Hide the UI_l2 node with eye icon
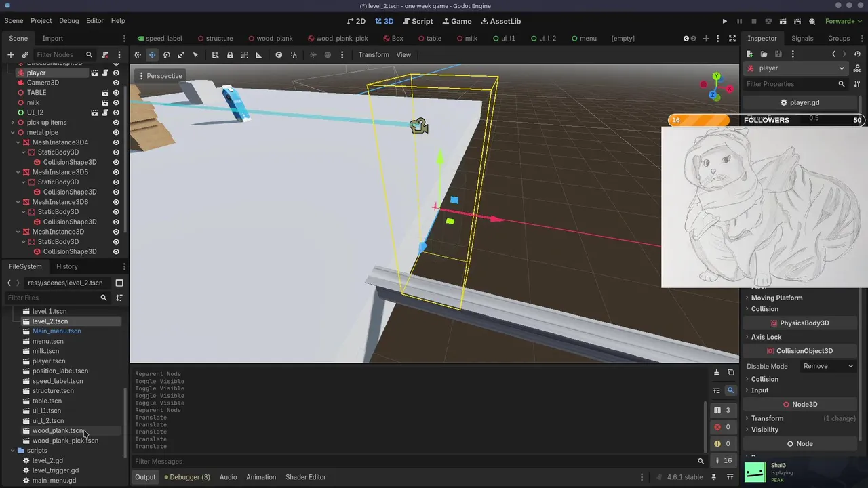 pos(116,113)
